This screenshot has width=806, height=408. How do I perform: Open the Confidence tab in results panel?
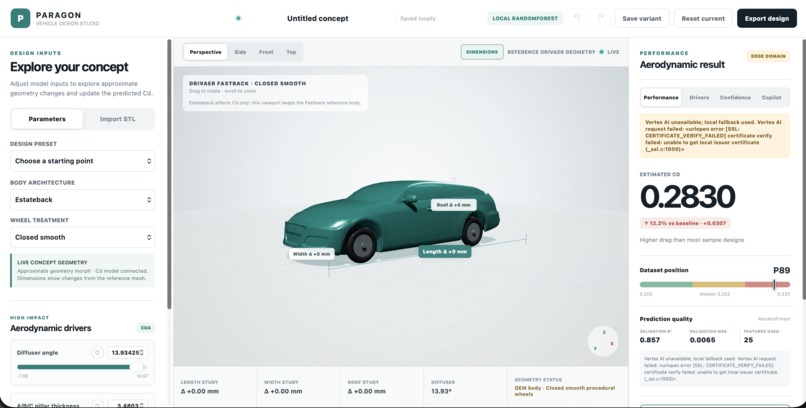coord(735,97)
